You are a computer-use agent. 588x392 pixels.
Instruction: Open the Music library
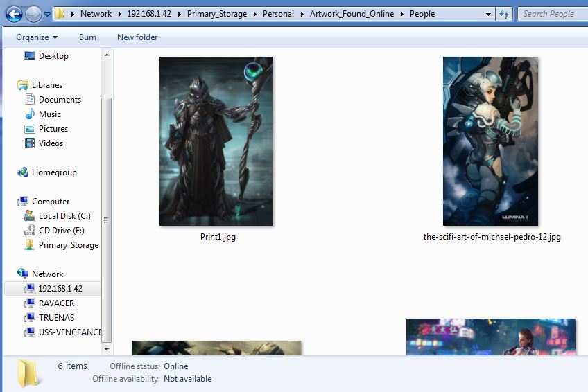[x=49, y=114]
